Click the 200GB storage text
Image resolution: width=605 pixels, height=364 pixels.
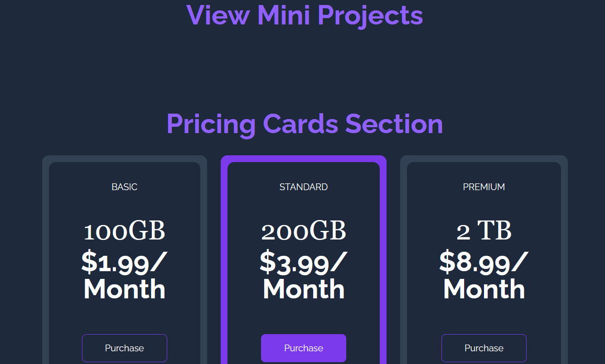pos(304,231)
